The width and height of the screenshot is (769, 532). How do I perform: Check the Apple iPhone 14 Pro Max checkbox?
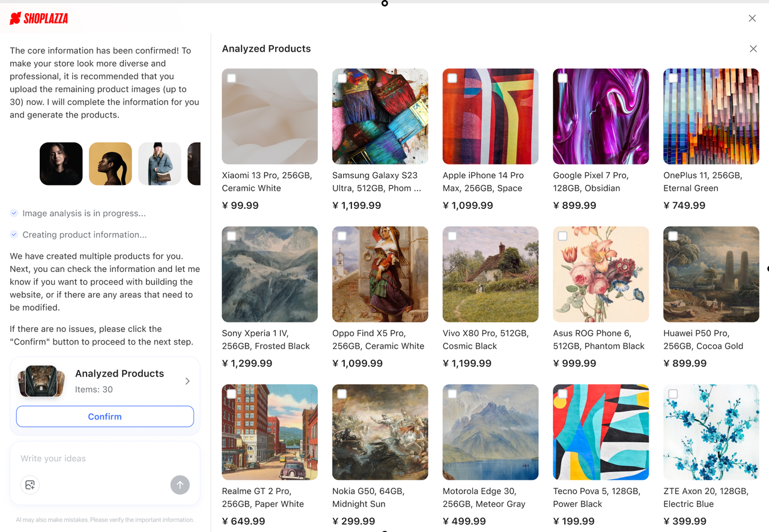click(x=452, y=78)
